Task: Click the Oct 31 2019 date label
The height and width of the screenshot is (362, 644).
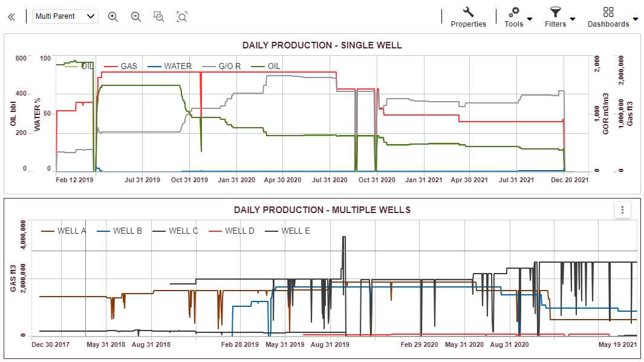Action: (189, 180)
